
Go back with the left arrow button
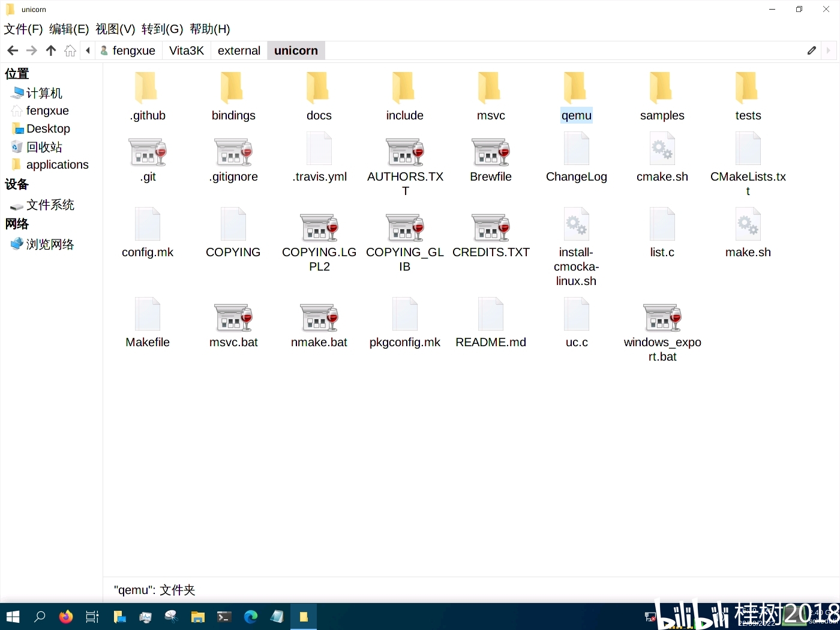tap(13, 51)
